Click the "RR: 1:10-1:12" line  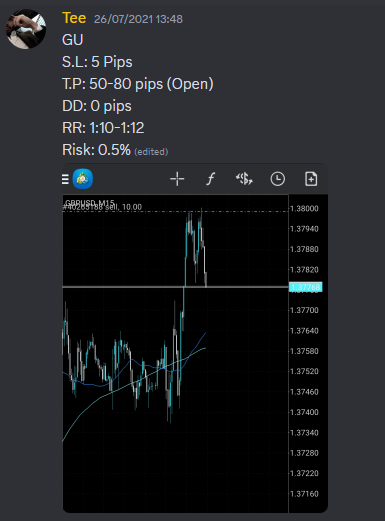click(103, 128)
